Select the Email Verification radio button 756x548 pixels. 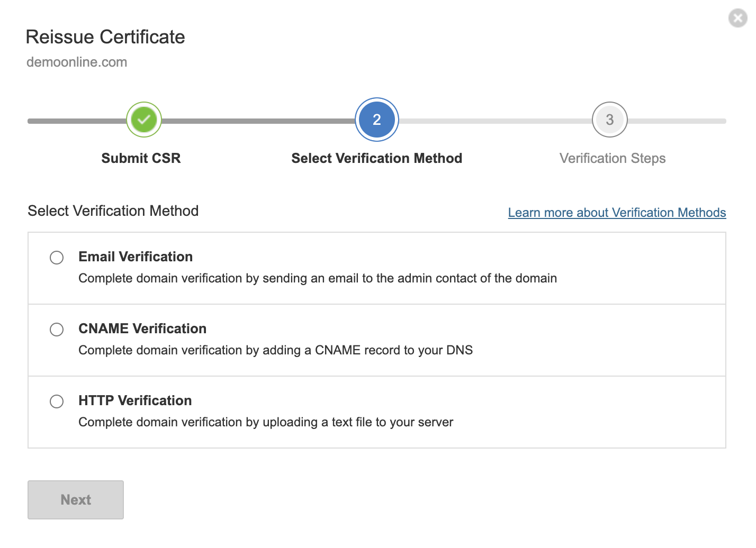(57, 258)
